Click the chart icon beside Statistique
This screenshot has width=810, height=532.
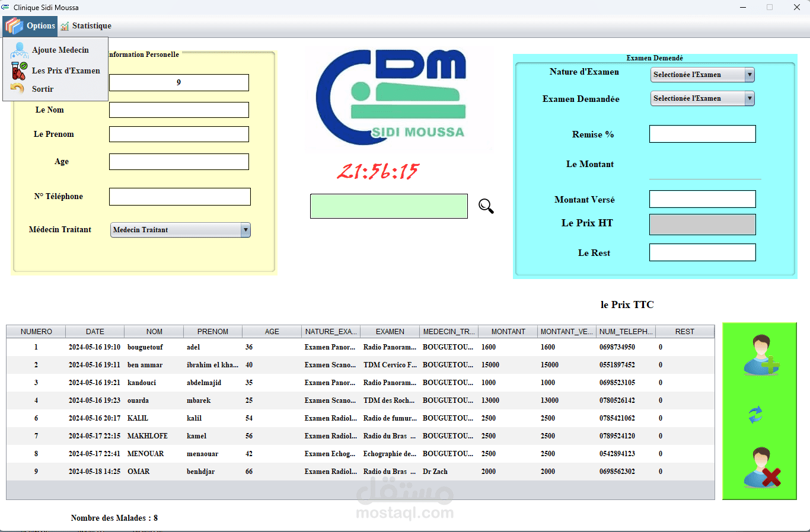point(65,26)
